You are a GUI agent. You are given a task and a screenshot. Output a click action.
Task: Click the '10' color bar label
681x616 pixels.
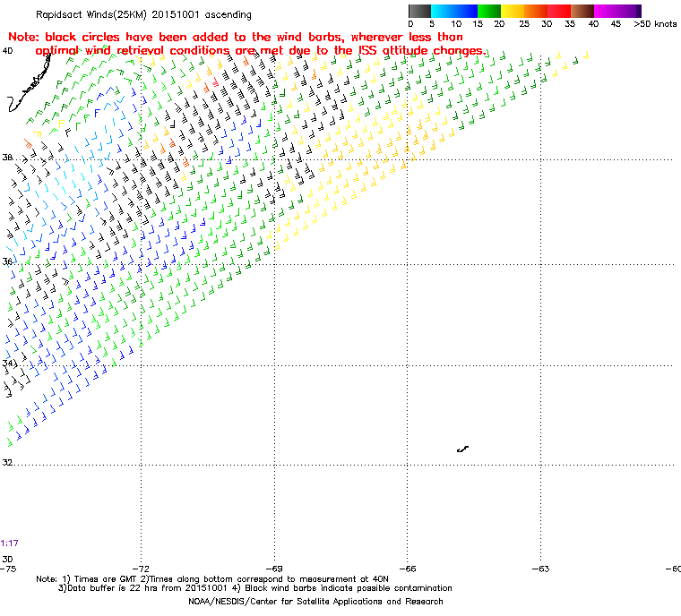click(455, 24)
